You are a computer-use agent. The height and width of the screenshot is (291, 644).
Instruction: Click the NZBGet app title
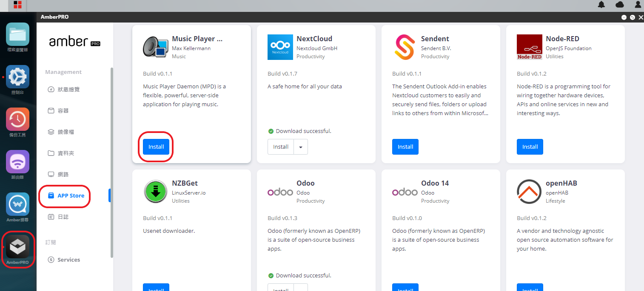pos(185,183)
